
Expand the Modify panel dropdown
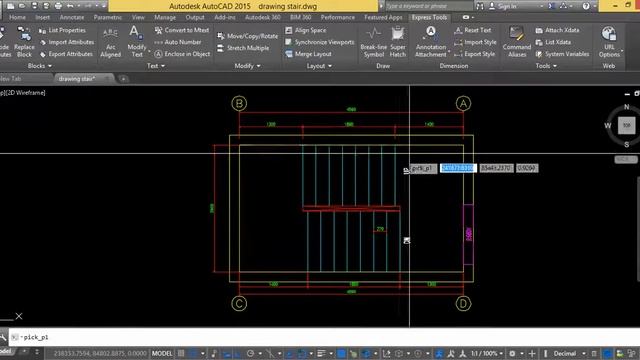coord(247,66)
